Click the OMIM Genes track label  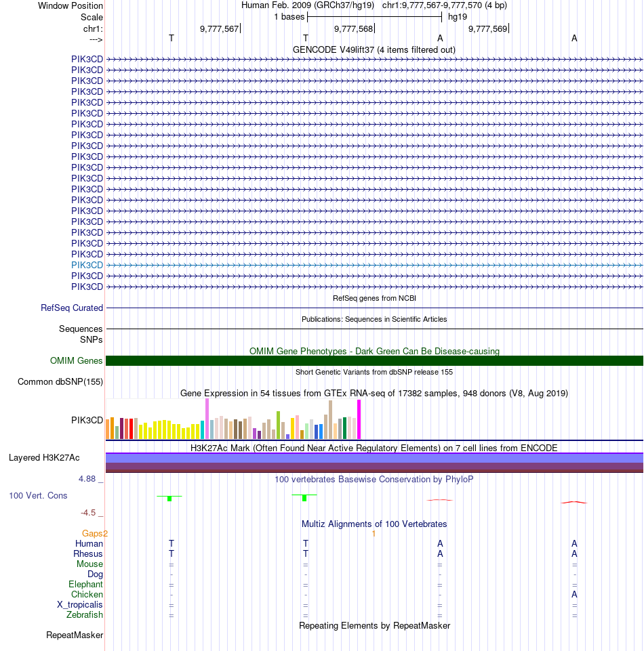pyautogui.click(x=76, y=361)
